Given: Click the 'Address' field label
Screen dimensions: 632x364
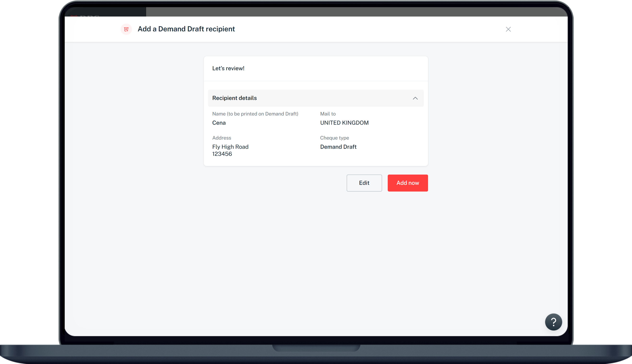Looking at the screenshot, I should 222,138.
